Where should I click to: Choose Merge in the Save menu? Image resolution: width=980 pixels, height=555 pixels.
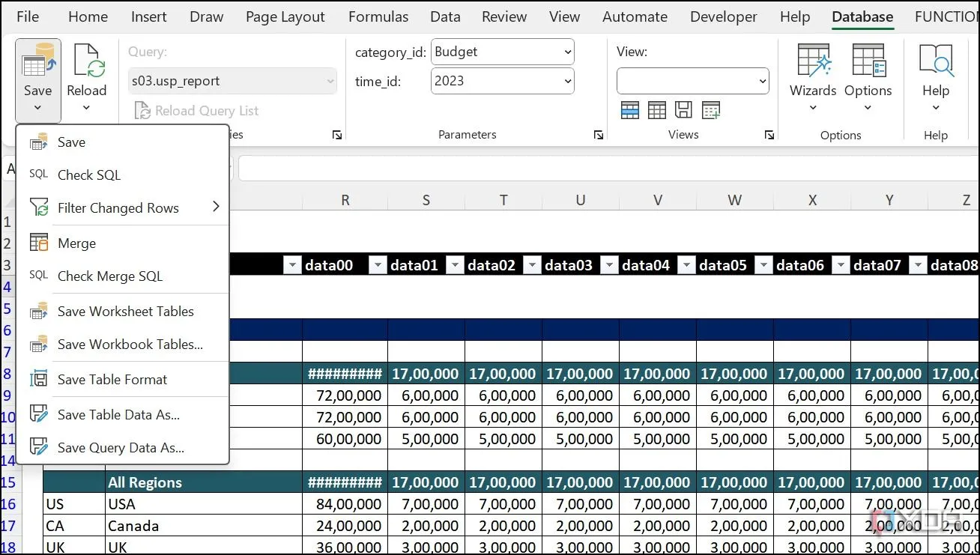pos(123,243)
